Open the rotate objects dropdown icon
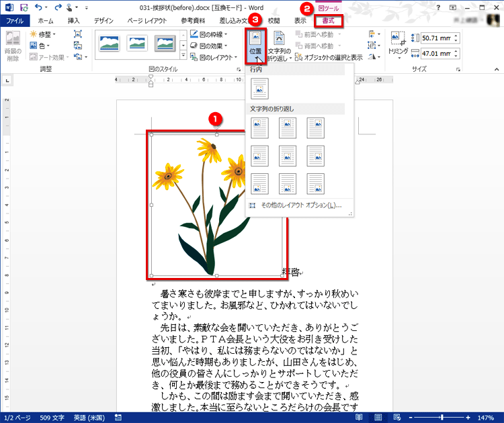Screen dimensions: 504x423 point(374,57)
